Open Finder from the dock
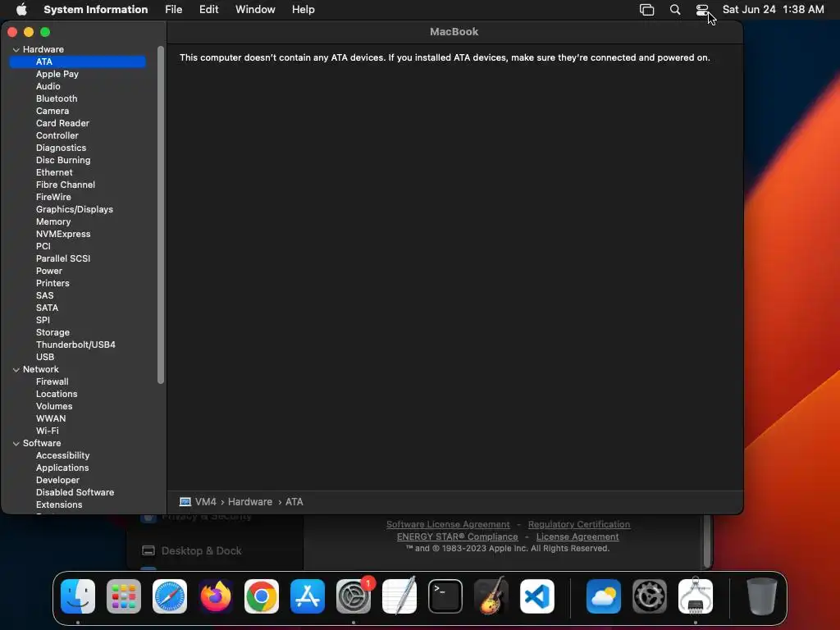The width and height of the screenshot is (840, 630). coord(78,596)
